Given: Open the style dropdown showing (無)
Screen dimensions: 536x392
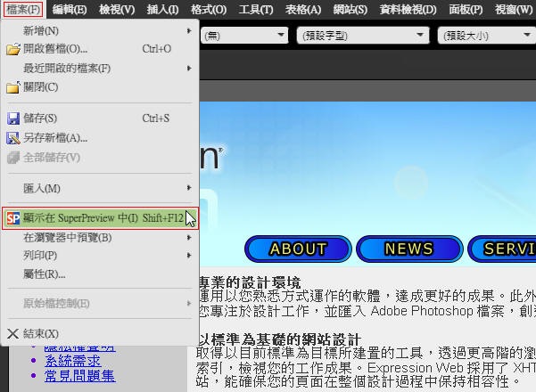Looking at the screenshot, I should [x=244, y=35].
